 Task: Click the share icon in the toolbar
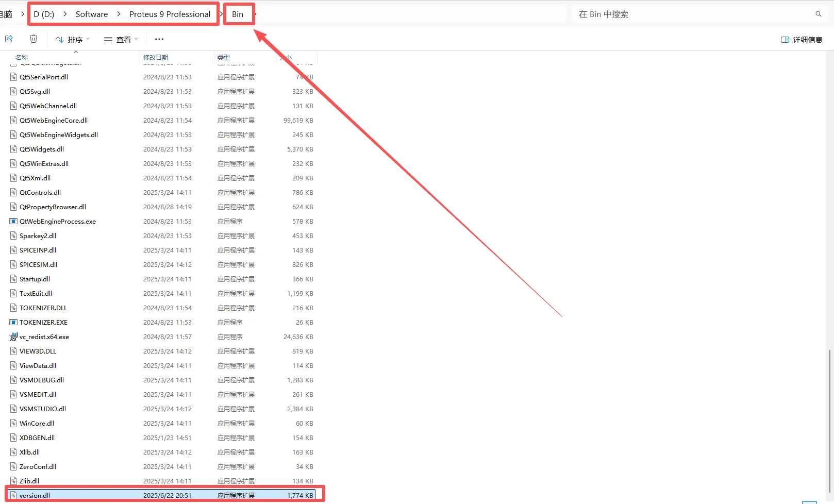(9, 39)
